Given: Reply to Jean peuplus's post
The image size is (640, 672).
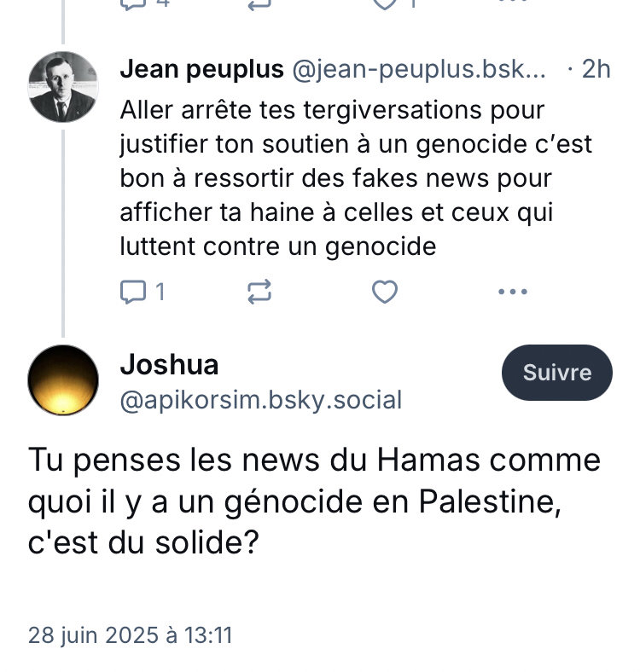Looking at the screenshot, I should (x=133, y=293).
